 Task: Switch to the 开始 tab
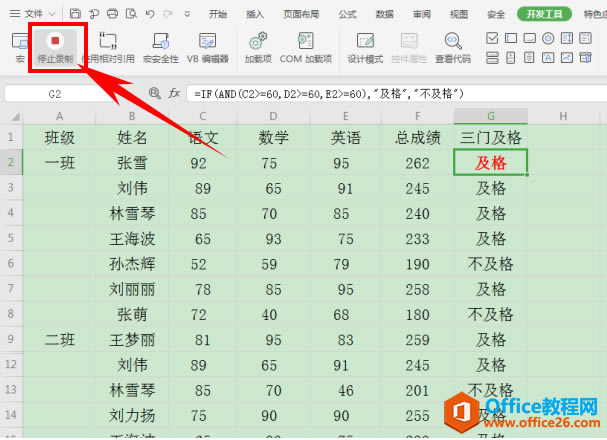218,14
